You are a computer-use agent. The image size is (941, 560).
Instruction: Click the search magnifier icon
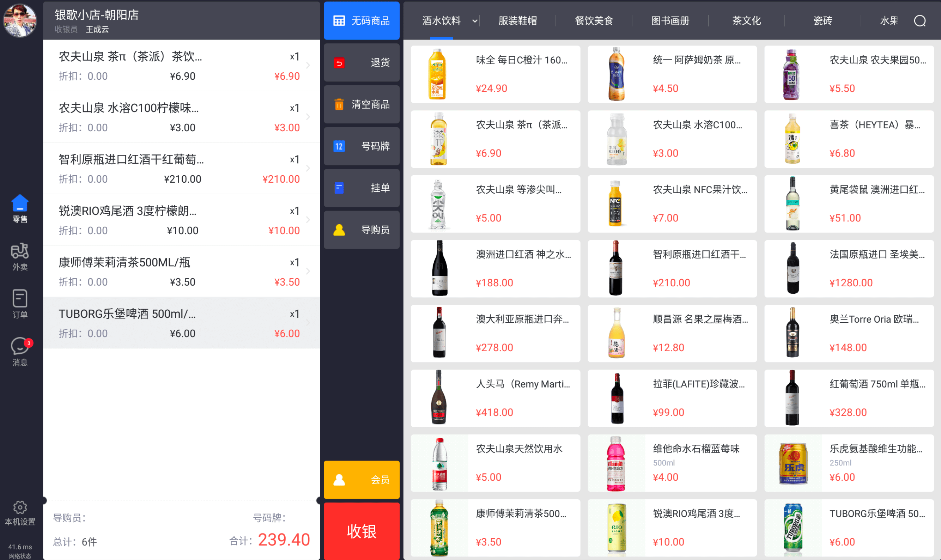click(920, 21)
